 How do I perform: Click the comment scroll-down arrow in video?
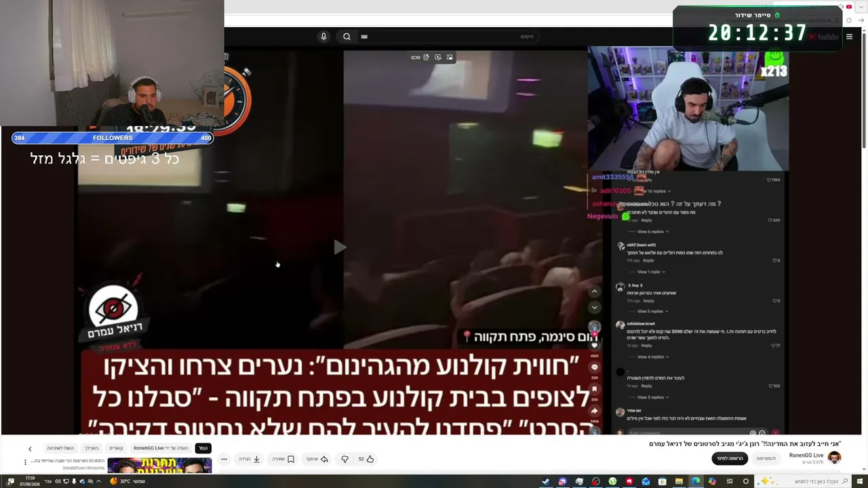click(x=594, y=307)
